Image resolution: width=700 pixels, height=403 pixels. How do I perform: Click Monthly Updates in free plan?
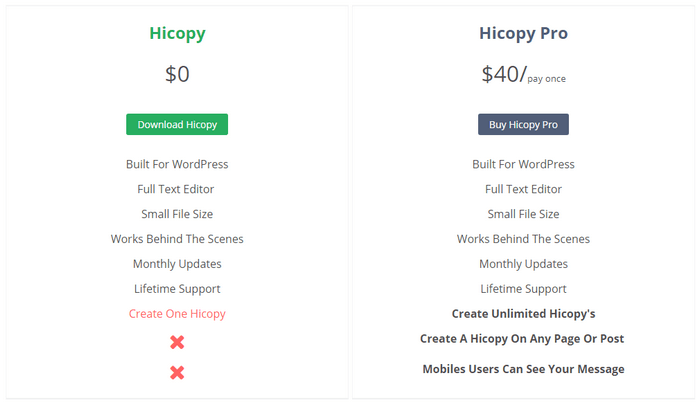pos(177,264)
